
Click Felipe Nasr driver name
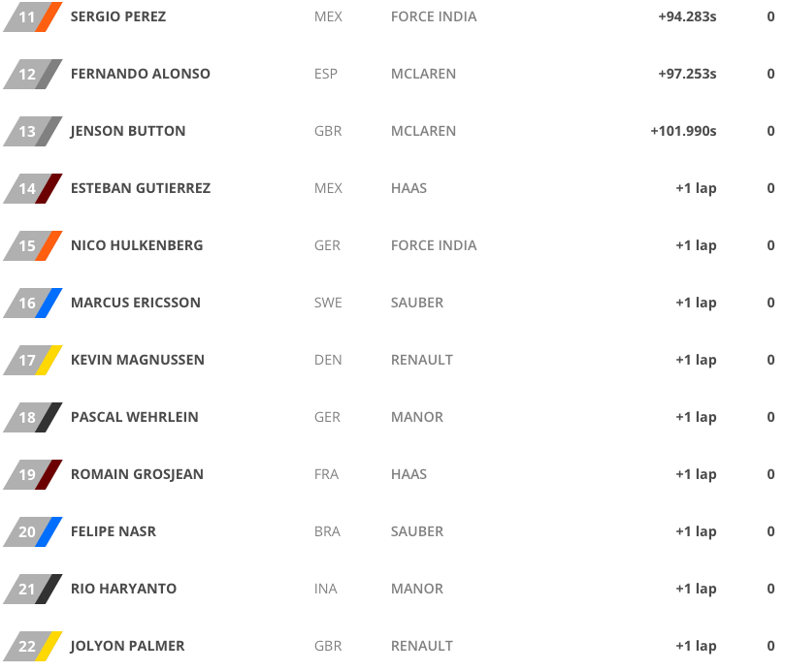click(114, 531)
